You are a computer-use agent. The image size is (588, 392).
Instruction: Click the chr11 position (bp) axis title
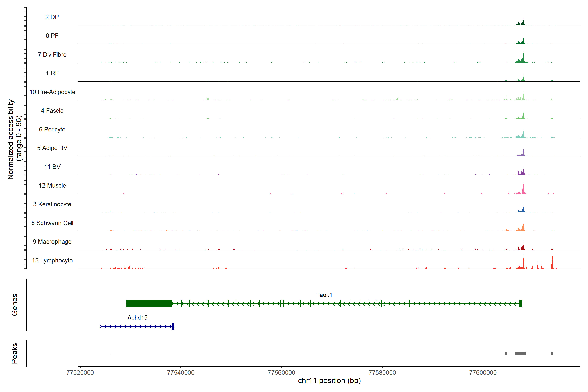pos(329,381)
